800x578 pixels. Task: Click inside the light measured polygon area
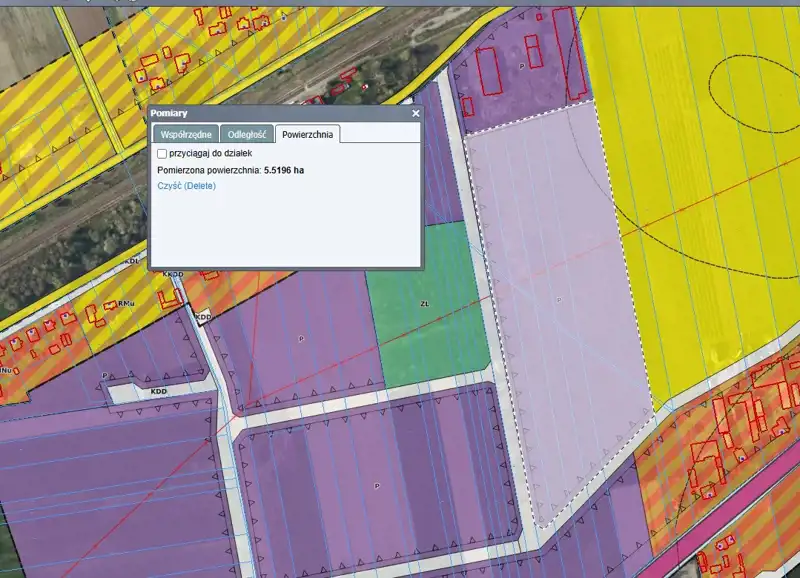(560, 300)
